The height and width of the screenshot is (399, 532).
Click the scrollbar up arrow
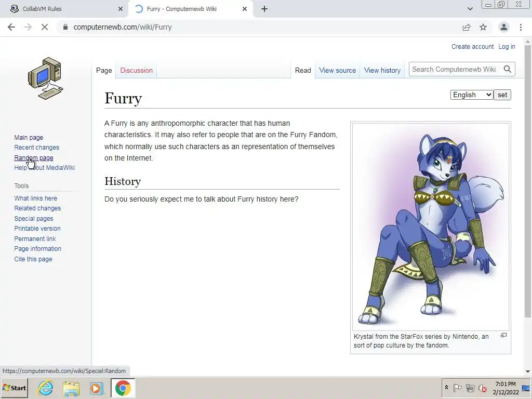pyautogui.click(x=528, y=41)
